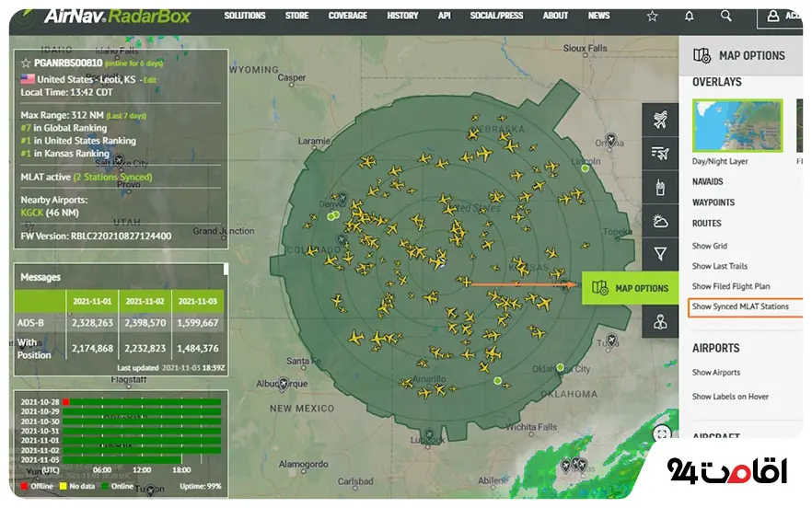Click the Edit link next to Leoti, KS
The image size is (812, 508).
point(150,80)
